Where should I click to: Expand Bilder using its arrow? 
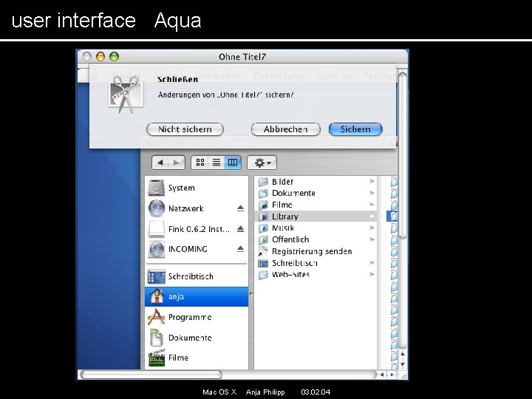(372, 182)
